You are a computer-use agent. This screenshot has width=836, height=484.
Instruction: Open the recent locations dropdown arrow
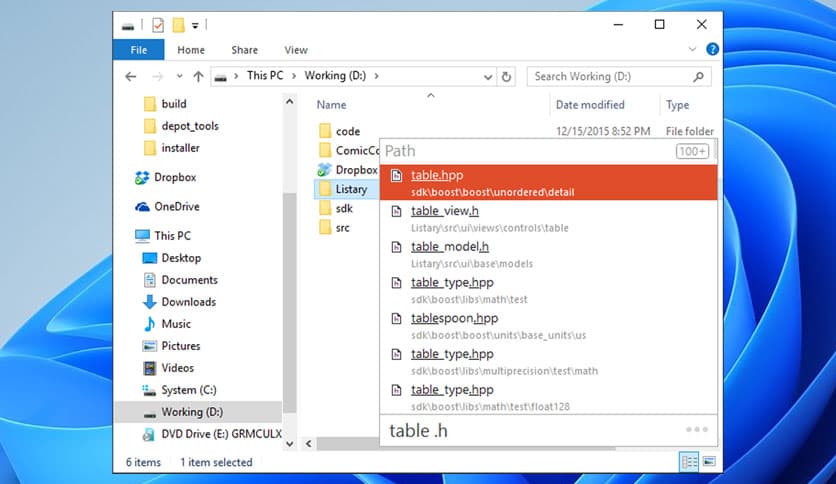(180, 76)
